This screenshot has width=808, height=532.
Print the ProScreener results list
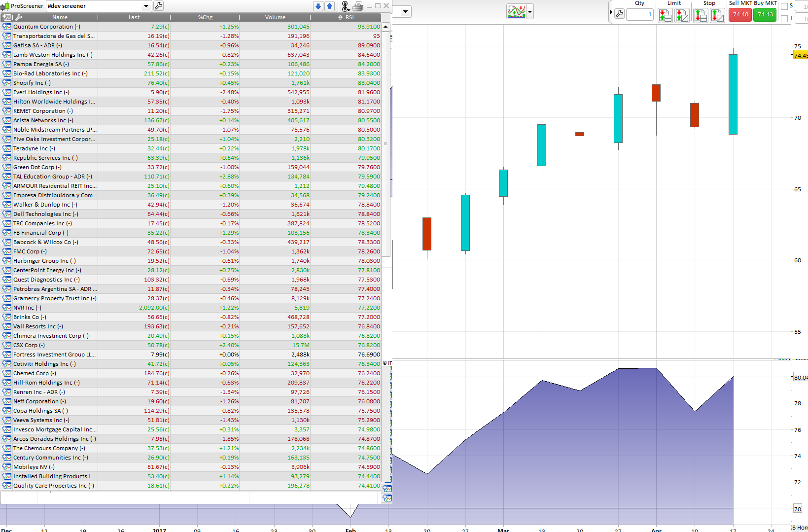pyautogui.click(x=358, y=6)
